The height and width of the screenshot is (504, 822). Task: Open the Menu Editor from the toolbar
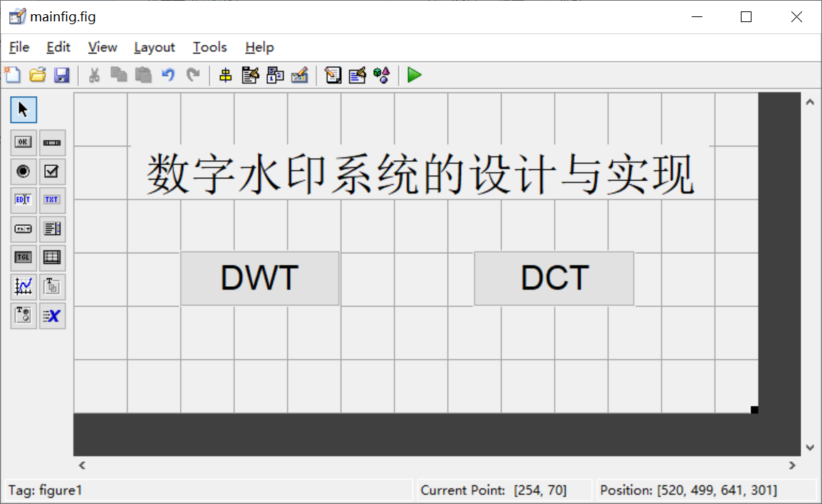[x=250, y=75]
